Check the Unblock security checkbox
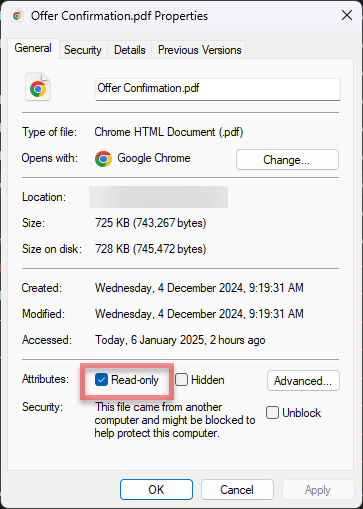 tap(272, 413)
